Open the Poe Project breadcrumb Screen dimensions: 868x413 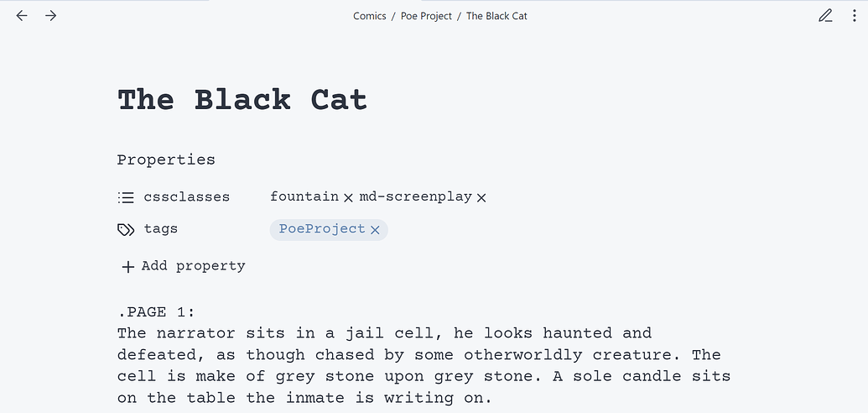[x=426, y=16]
